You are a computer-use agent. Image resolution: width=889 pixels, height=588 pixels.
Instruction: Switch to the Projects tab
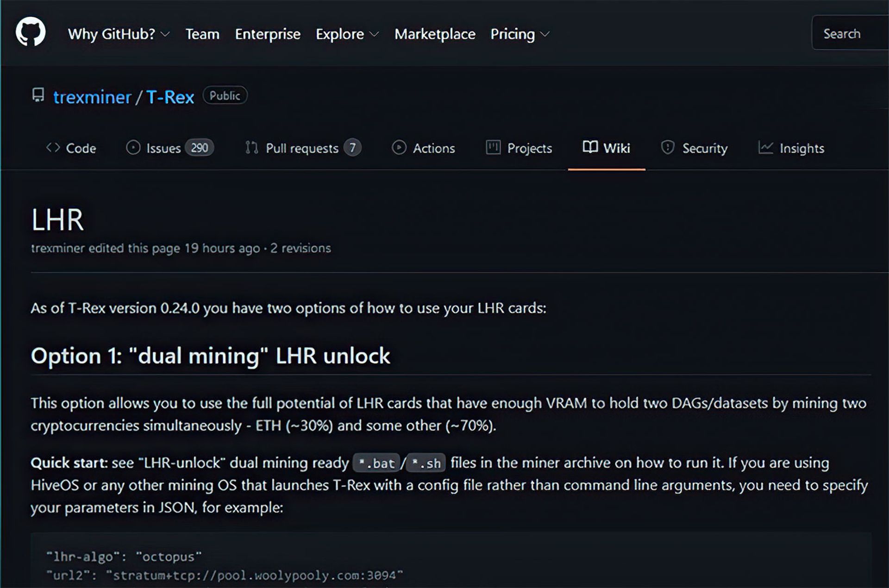[519, 148]
